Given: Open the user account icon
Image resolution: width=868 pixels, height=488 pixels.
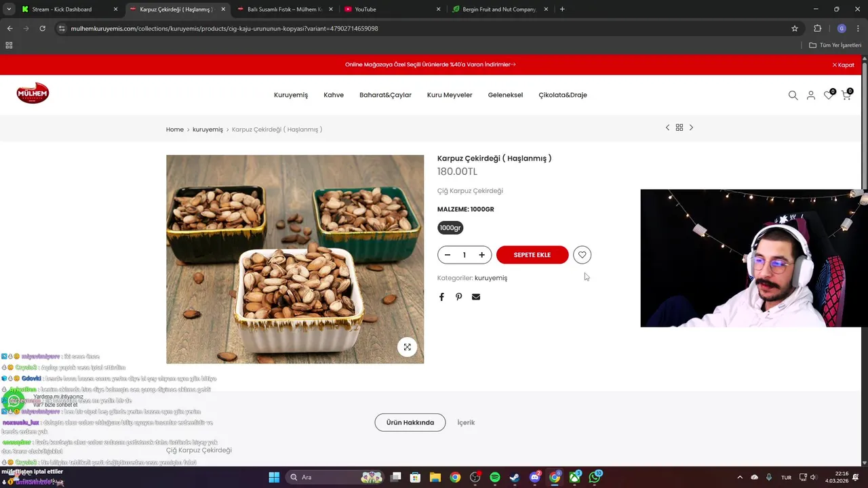Looking at the screenshot, I should tap(810, 96).
